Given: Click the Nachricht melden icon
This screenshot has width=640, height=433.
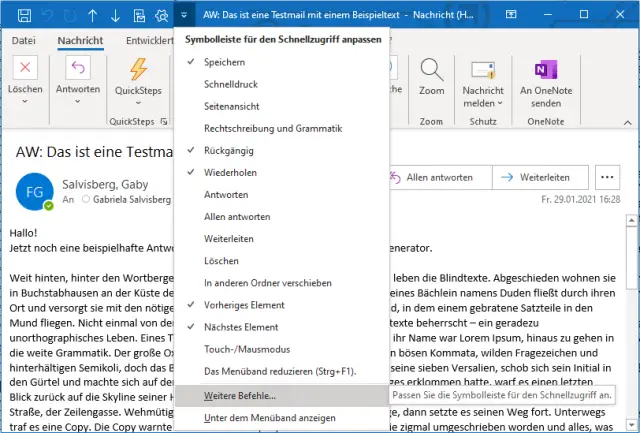Looking at the screenshot, I should tap(483, 70).
